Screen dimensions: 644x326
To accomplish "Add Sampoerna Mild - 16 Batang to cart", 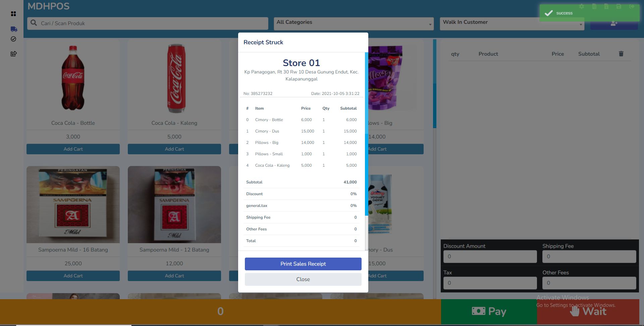I will pos(73,276).
